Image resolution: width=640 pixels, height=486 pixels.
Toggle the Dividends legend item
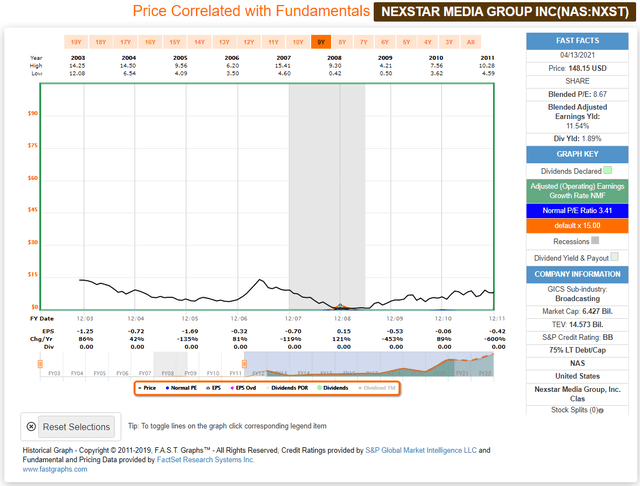(333, 388)
